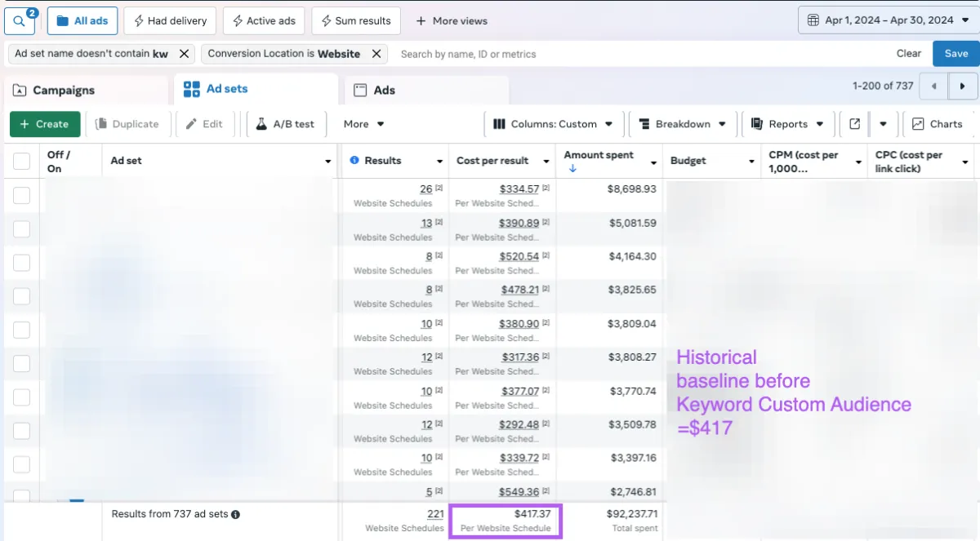Click the green Create button

tap(45, 124)
